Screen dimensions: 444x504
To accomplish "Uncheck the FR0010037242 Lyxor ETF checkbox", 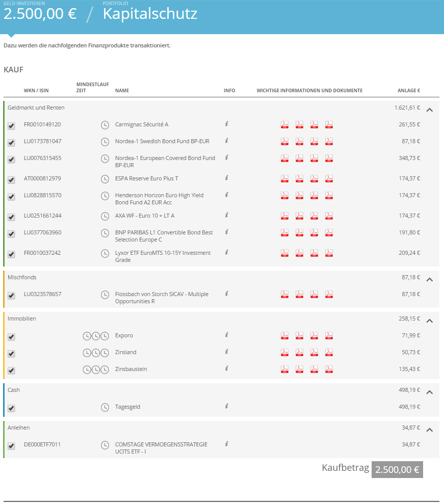I will pyautogui.click(x=11, y=254).
